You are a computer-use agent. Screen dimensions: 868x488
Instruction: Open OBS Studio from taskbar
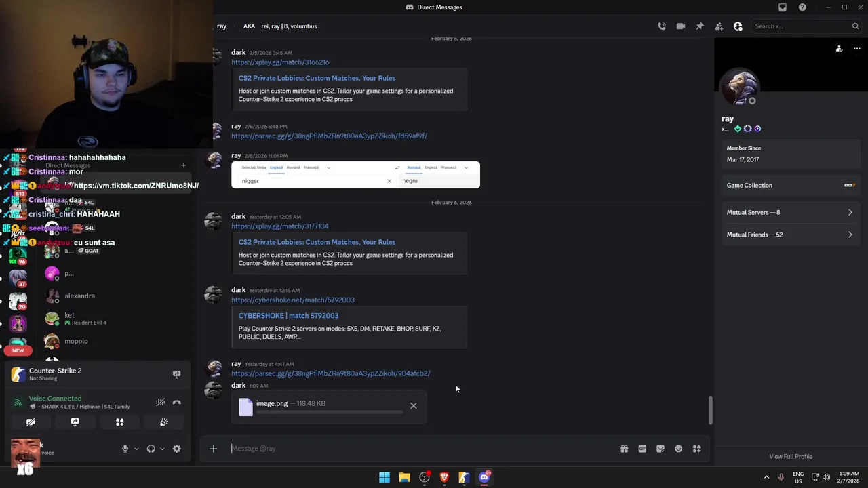425,477
